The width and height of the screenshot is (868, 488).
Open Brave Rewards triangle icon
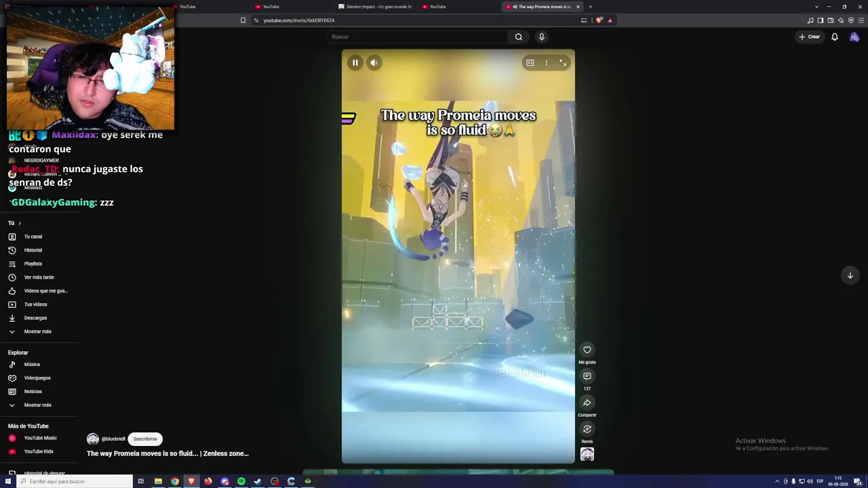(610, 20)
